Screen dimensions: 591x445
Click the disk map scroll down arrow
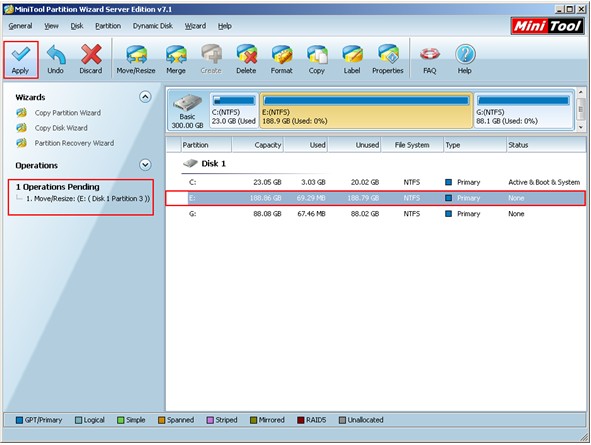tap(581, 128)
